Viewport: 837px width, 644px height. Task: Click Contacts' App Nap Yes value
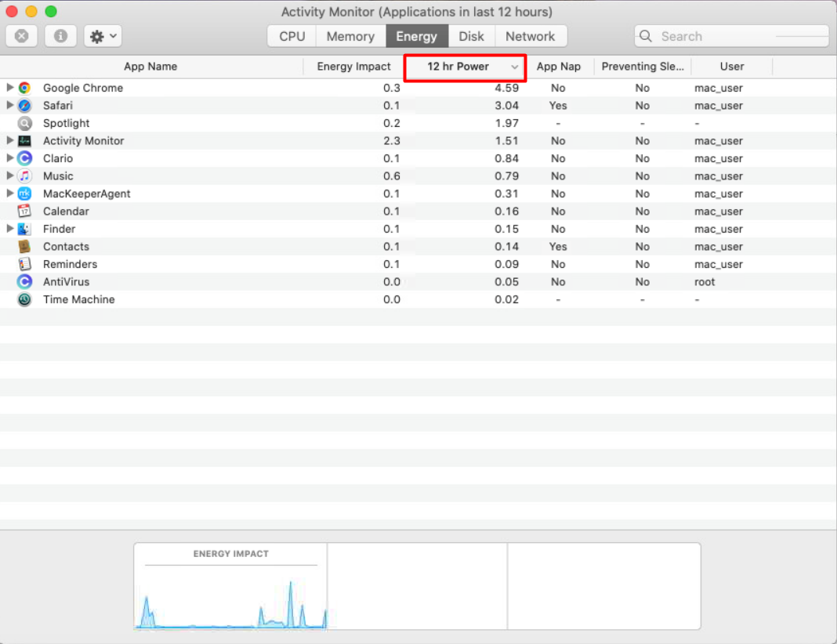click(558, 247)
